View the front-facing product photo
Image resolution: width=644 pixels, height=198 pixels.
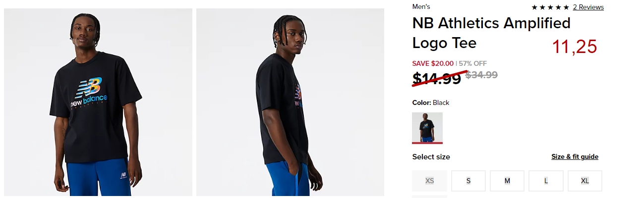point(98,102)
